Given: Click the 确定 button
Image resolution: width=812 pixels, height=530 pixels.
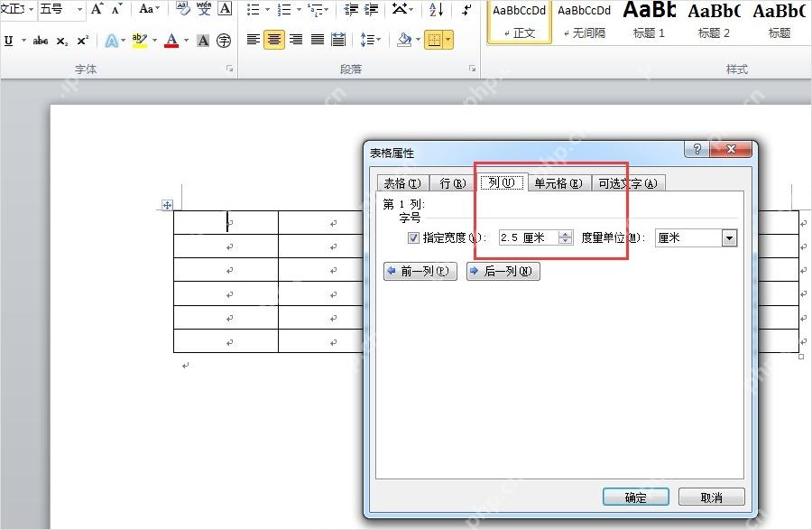Looking at the screenshot, I should point(636,497).
